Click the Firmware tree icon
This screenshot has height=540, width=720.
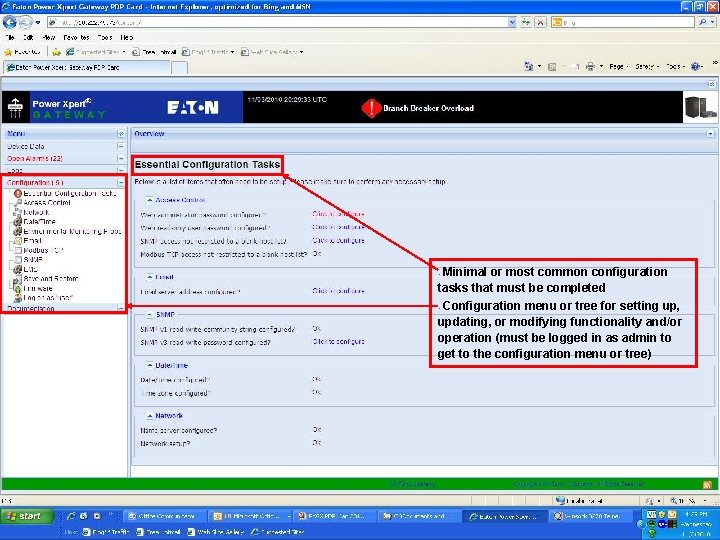click(18, 289)
